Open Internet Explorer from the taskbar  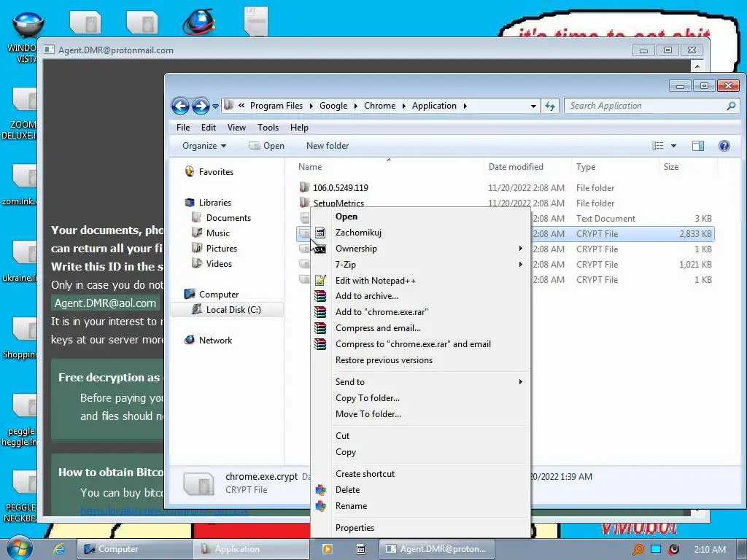pyautogui.click(x=59, y=549)
